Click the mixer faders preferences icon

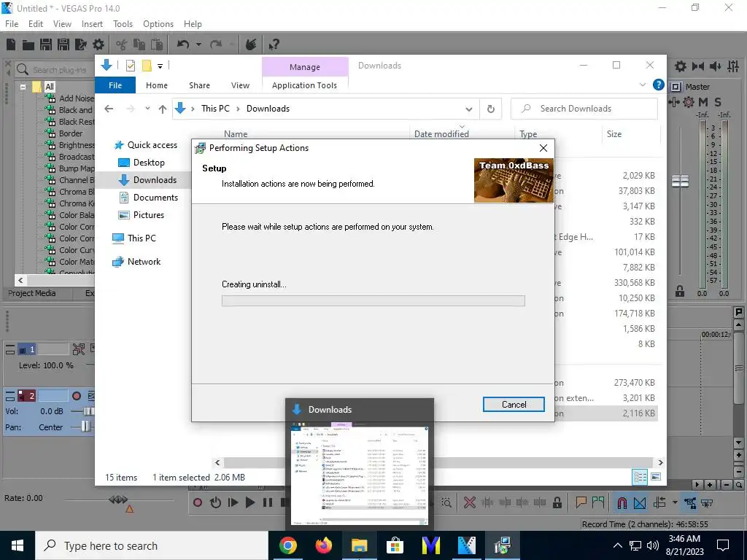pos(733,66)
